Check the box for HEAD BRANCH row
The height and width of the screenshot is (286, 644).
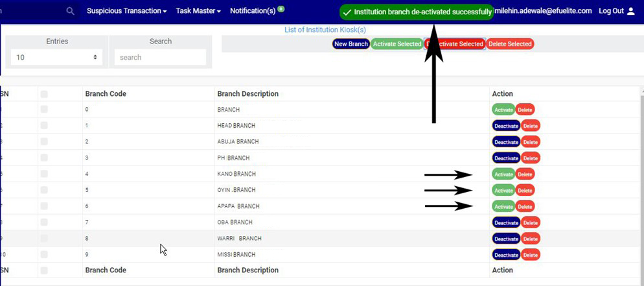point(44,126)
